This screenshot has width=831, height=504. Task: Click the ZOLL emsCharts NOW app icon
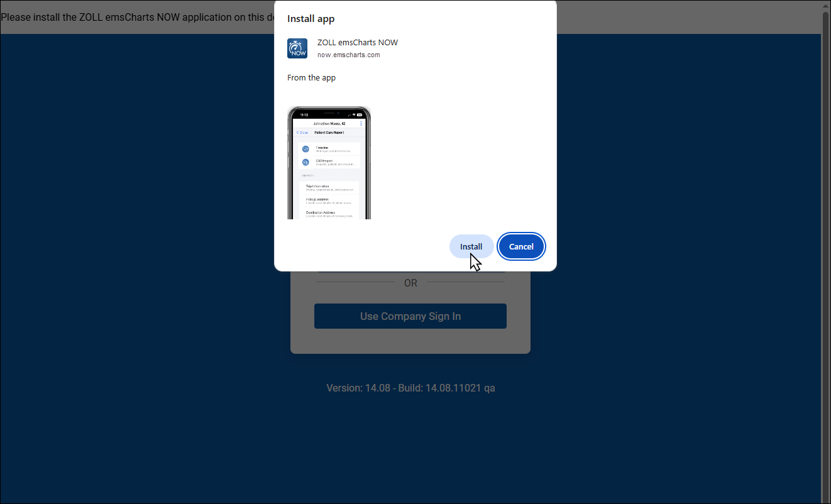pos(297,48)
